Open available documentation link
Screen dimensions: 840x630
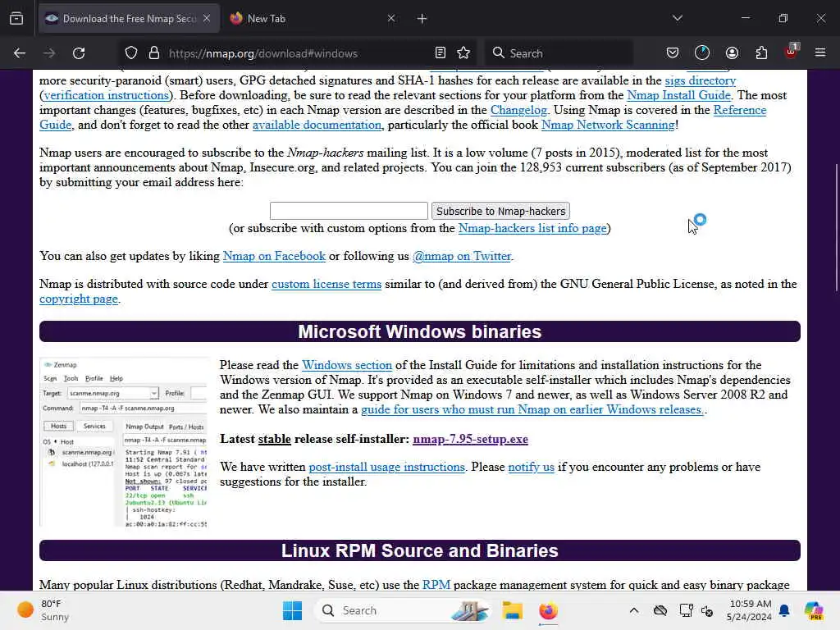(317, 125)
